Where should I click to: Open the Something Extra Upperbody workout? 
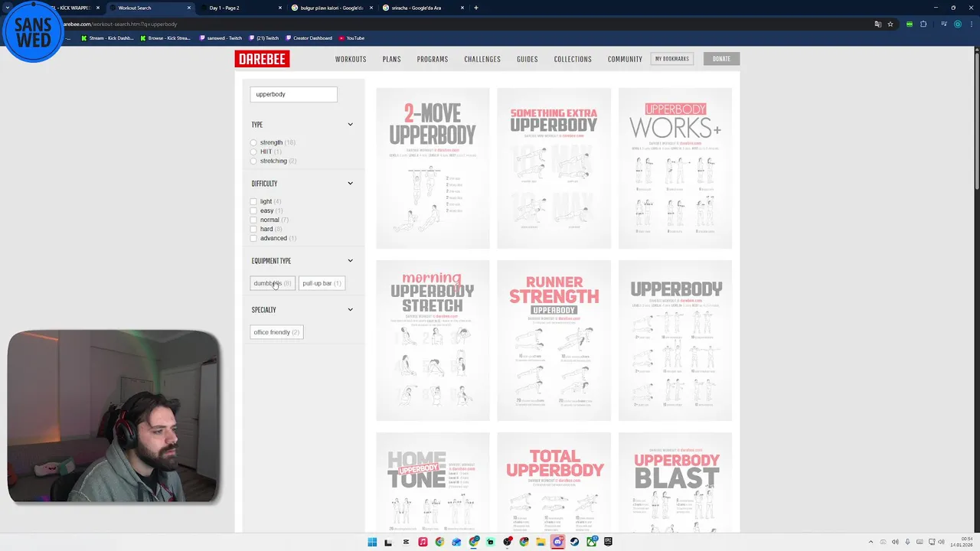click(x=554, y=168)
